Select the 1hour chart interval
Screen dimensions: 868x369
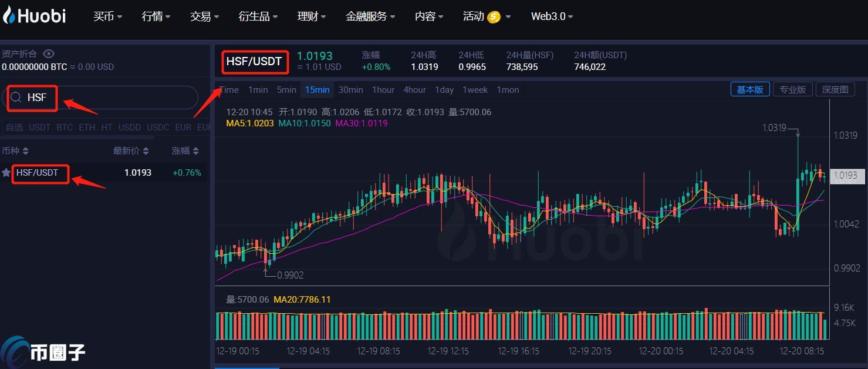pyautogui.click(x=383, y=90)
